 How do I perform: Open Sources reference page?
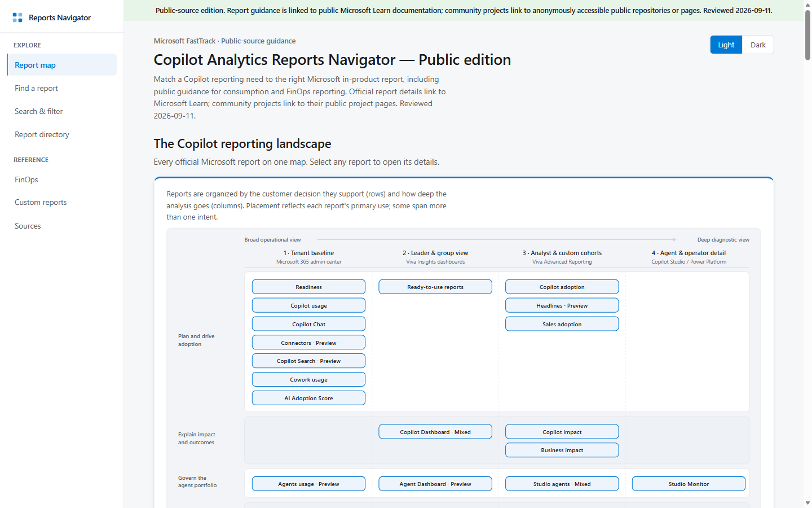pos(62,226)
